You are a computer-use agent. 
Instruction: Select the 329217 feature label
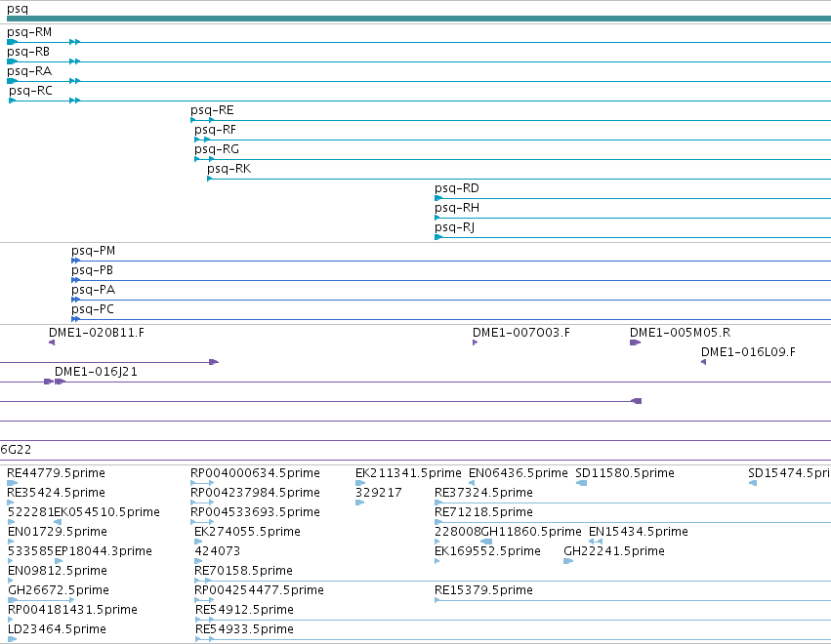(379, 493)
